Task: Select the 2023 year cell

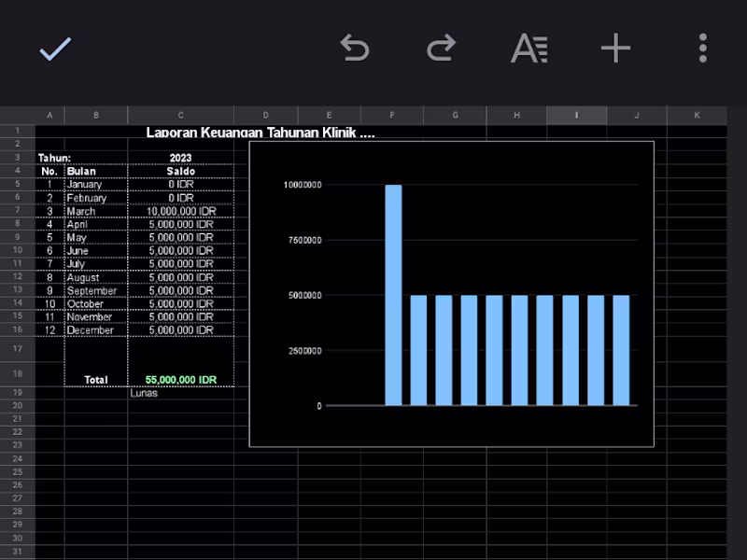Action: [x=180, y=158]
